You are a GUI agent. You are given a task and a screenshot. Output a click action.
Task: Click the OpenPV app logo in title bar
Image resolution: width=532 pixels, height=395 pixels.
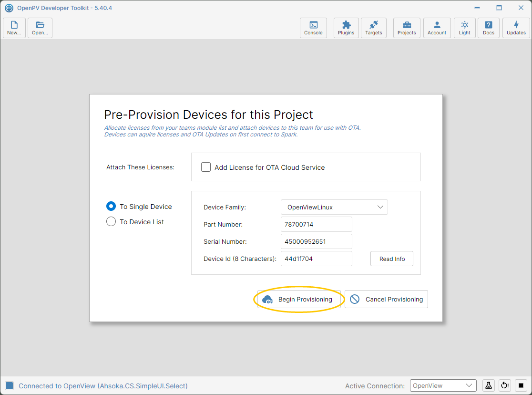click(x=9, y=8)
